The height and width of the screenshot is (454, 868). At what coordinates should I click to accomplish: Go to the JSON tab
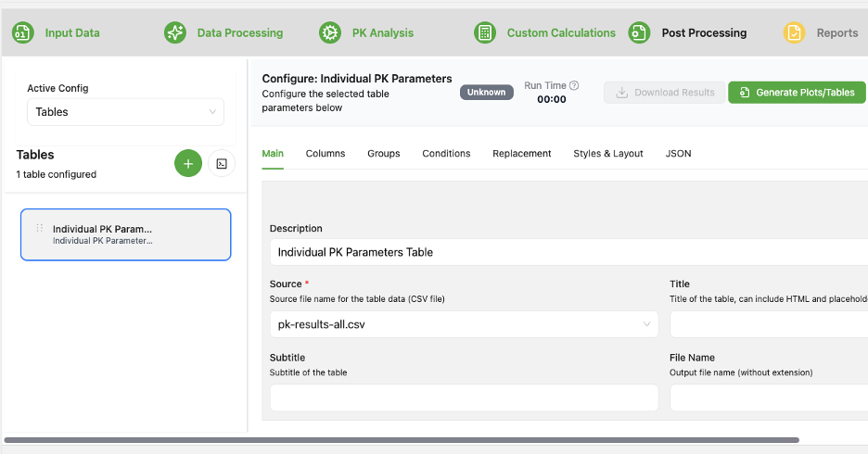click(678, 154)
